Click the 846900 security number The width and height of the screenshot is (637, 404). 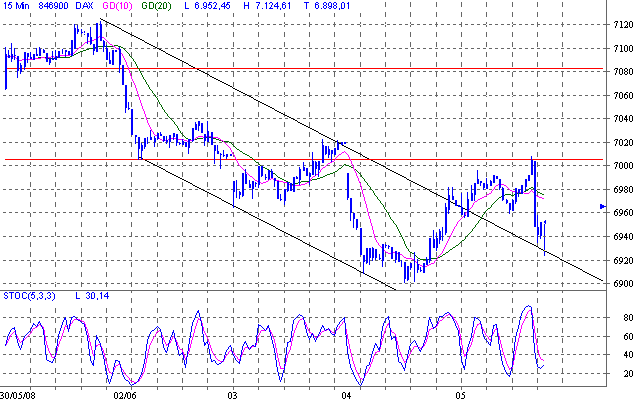(53, 6)
